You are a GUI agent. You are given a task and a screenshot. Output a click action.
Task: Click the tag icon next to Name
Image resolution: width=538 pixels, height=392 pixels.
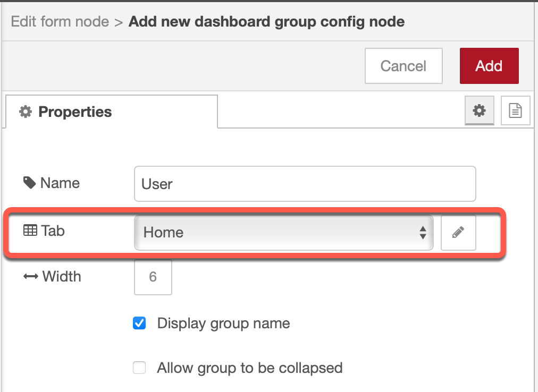coord(30,183)
